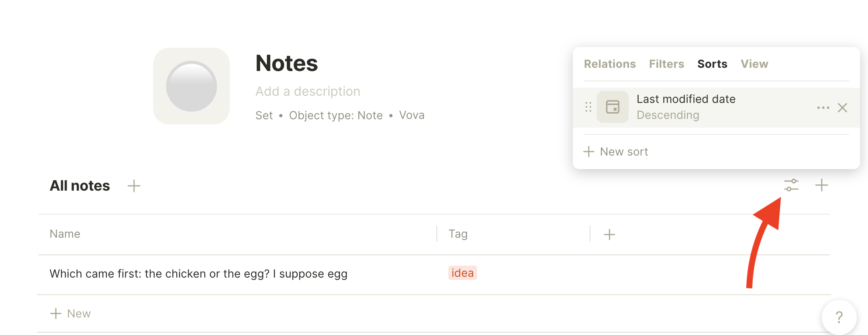
Task: Click the Notes set icon
Action: pyautogui.click(x=191, y=86)
